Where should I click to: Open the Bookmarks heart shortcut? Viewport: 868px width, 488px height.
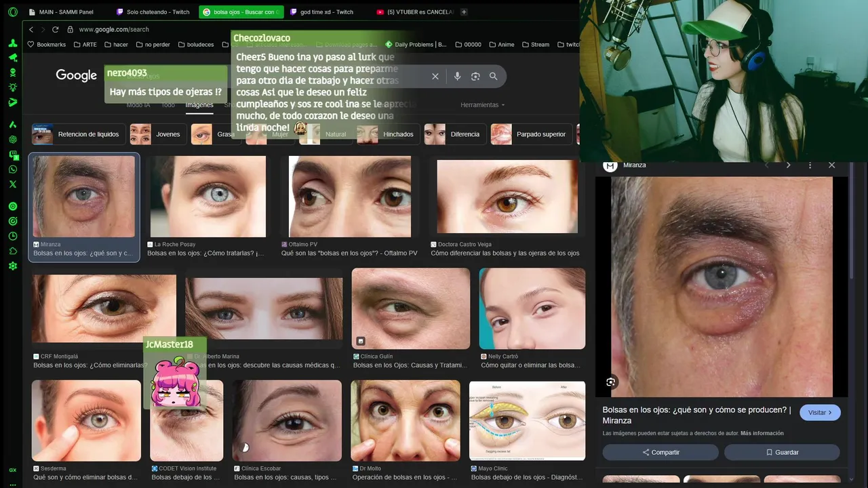click(x=47, y=45)
